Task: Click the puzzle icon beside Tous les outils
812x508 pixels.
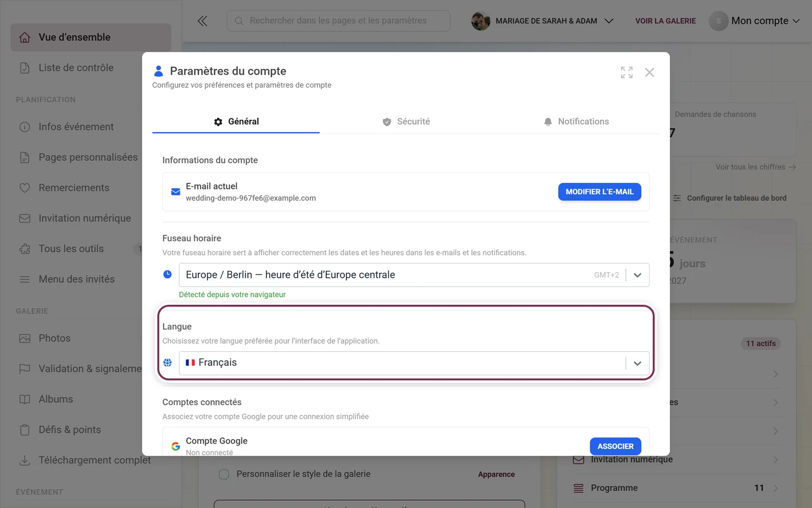Action: (x=25, y=249)
